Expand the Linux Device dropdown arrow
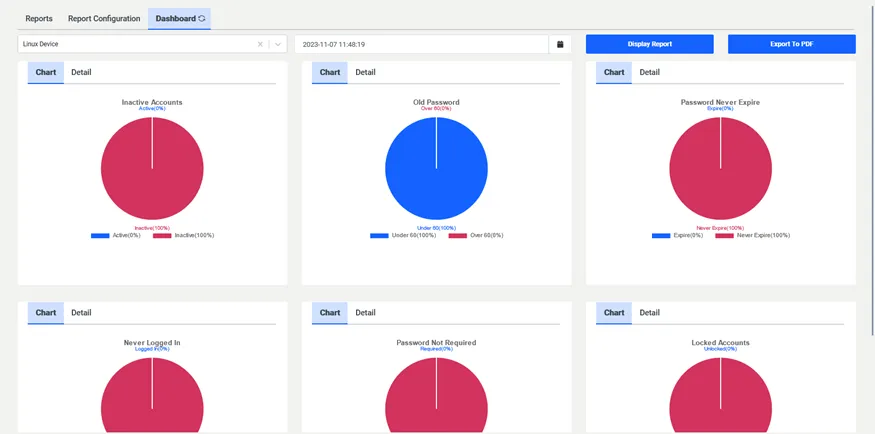 (278, 44)
